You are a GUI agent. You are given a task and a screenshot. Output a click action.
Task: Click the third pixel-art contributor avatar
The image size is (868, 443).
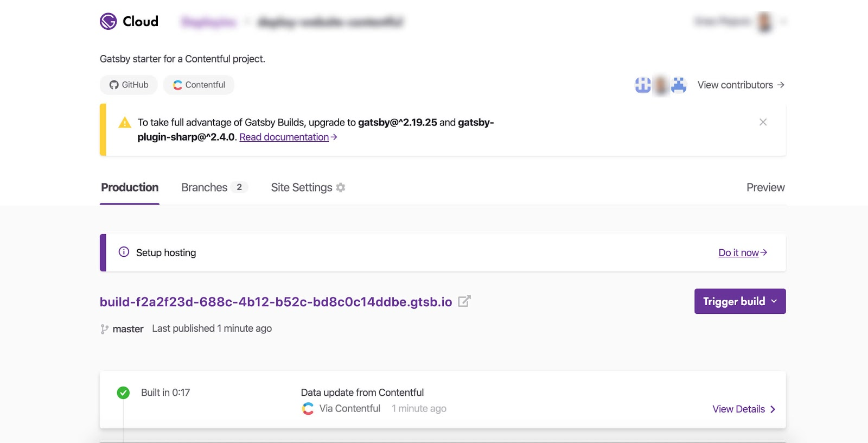(x=679, y=85)
